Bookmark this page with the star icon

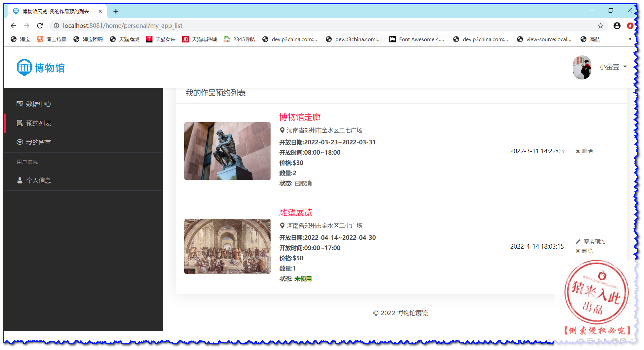click(600, 25)
